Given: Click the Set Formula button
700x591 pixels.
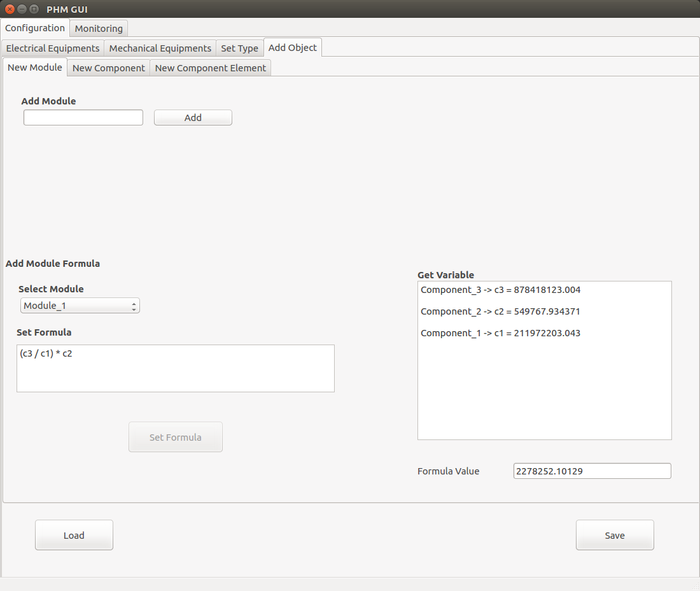Looking at the screenshot, I should 176,437.
